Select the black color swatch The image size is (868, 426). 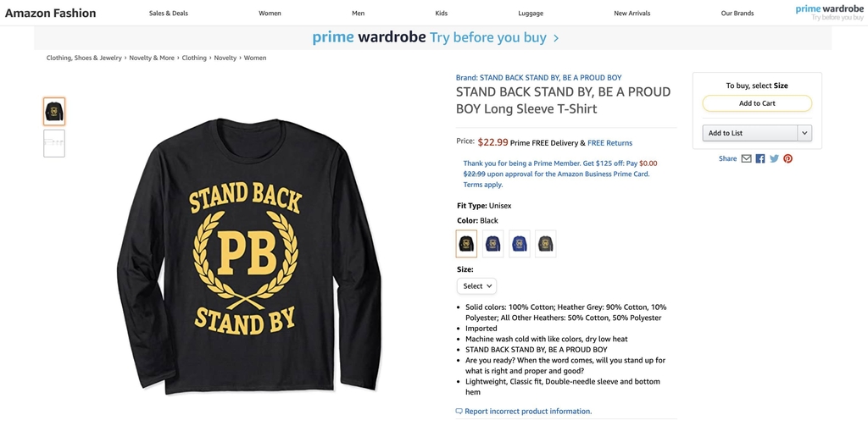[466, 244]
